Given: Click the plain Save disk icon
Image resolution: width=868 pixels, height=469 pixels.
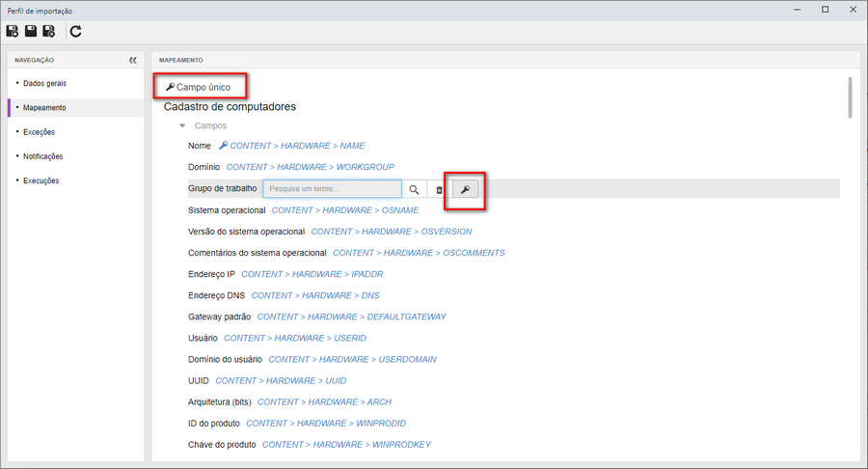Looking at the screenshot, I should (x=31, y=31).
